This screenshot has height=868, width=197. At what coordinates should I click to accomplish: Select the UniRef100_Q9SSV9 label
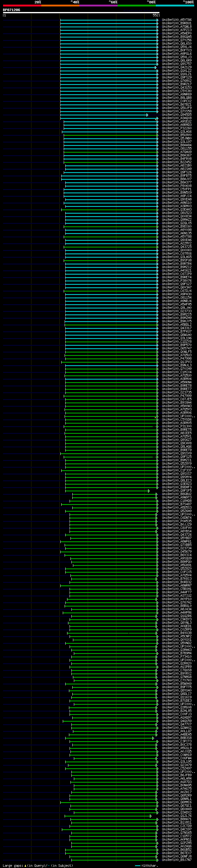(x=177, y=454)
